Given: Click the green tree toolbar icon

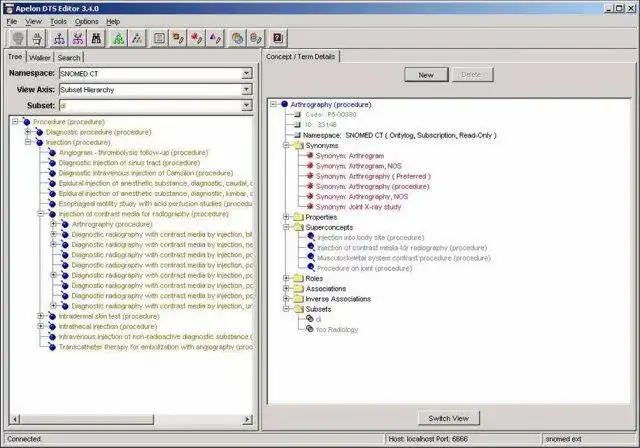Looking at the screenshot, I should [x=119, y=38].
